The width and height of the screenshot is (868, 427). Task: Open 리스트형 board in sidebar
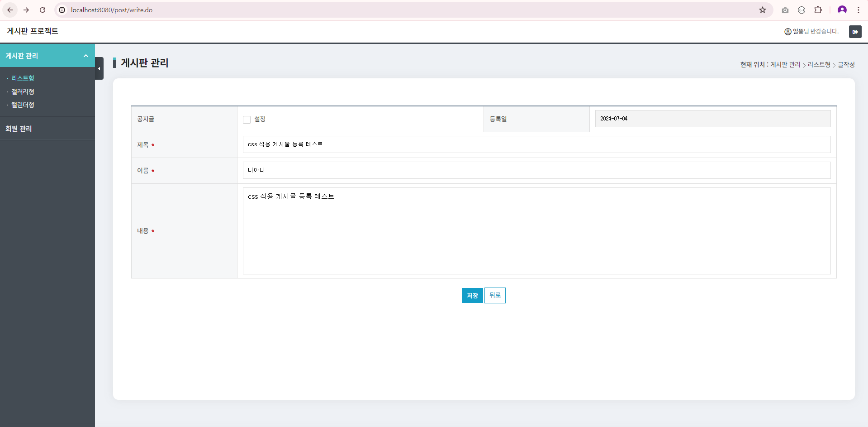click(23, 78)
